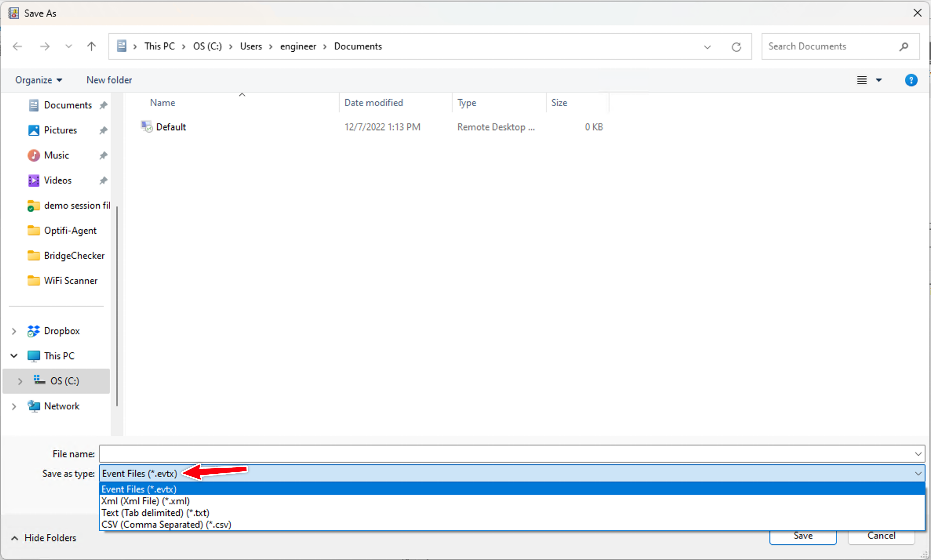
Task: Create a New folder
Action: point(109,80)
